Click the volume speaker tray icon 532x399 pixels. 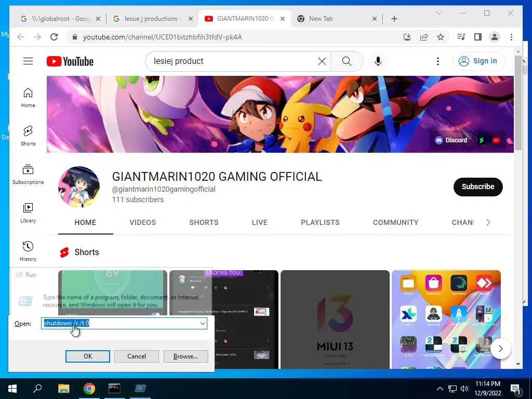pyautogui.click(x=464, y=389)
